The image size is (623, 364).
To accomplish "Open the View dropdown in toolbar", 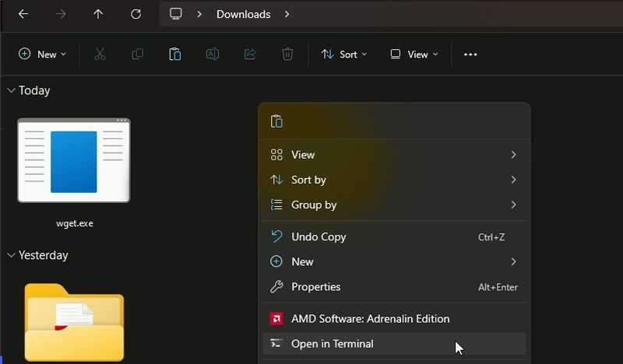I will click(x=414, y=54).
